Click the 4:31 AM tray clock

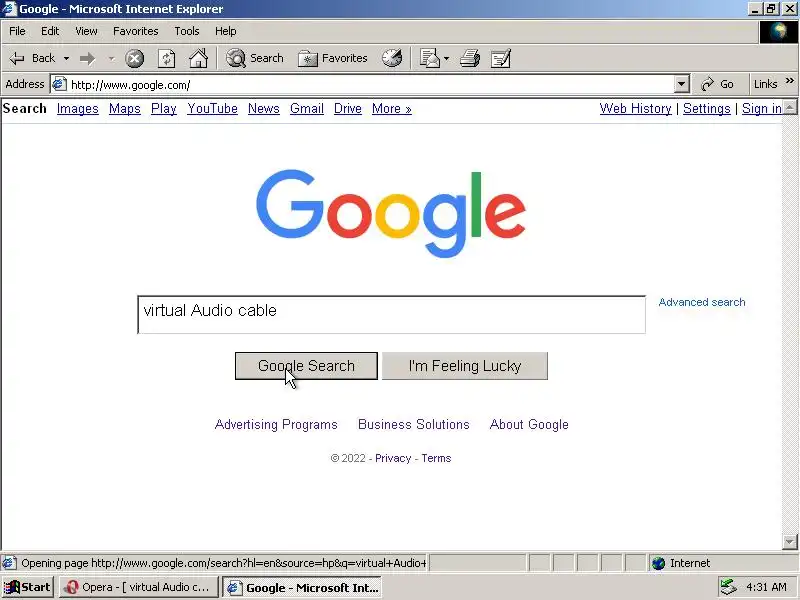766,587
